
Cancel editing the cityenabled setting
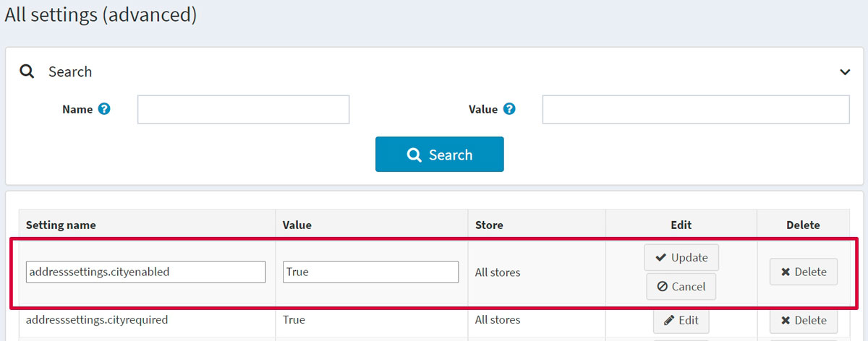click(681, 287)
